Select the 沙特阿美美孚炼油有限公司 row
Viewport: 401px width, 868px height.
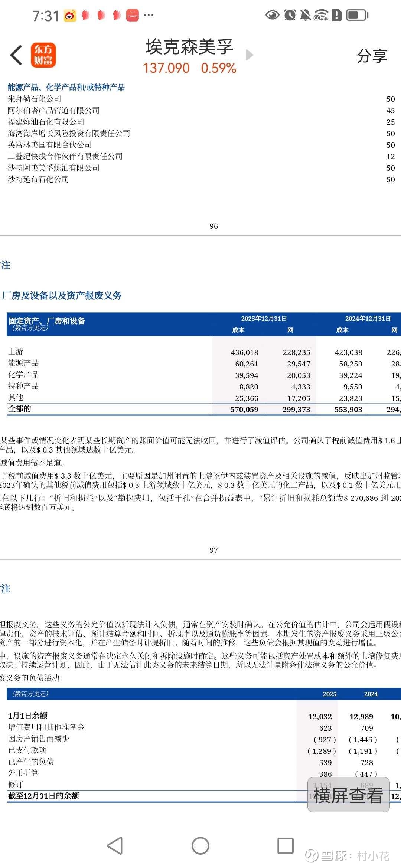coord(201,168)
